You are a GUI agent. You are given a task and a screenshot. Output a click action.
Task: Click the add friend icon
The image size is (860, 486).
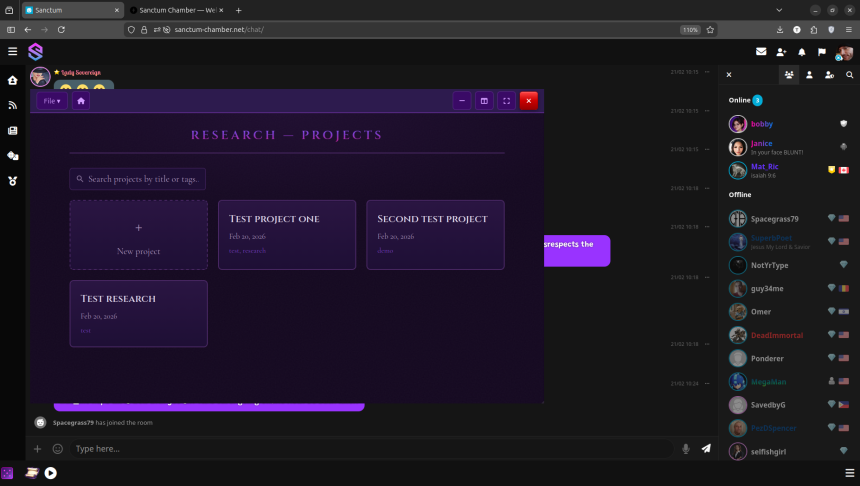point(781,52)
